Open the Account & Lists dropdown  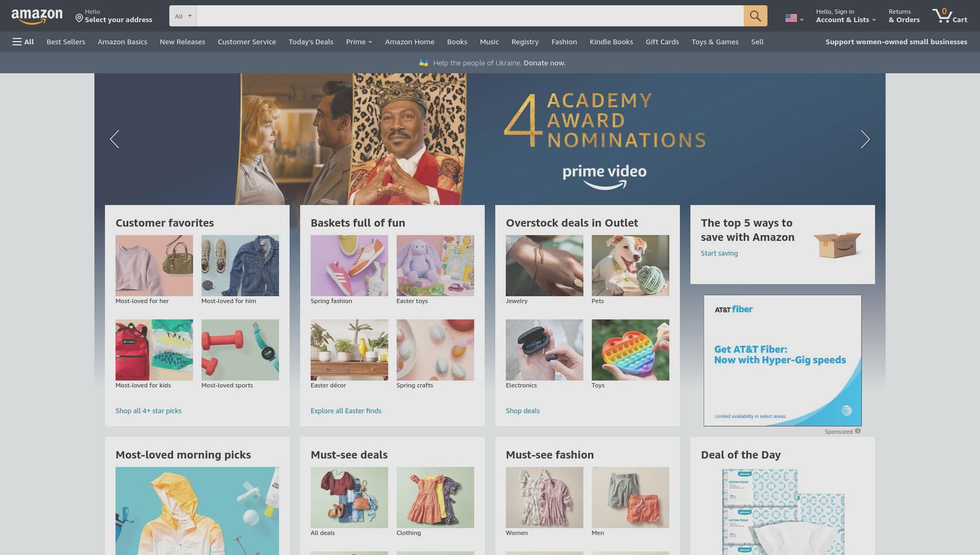pyautogui.click(x=846, y=16)
